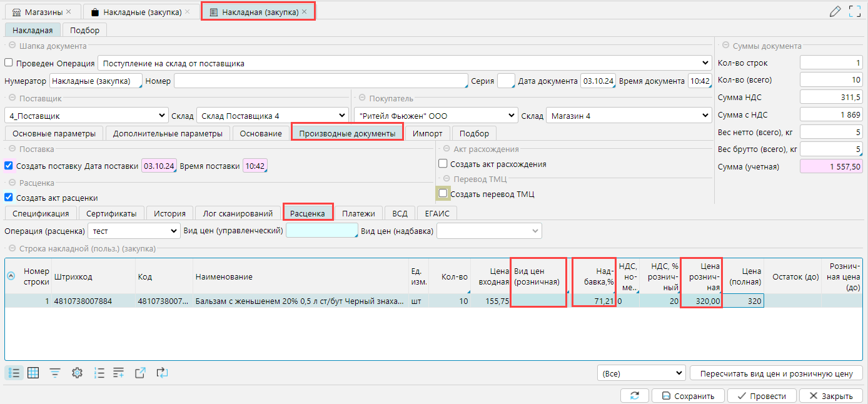The image size is (868, 404).
Task: Check the Проведен checkbox
Action: tap(9, 63)
